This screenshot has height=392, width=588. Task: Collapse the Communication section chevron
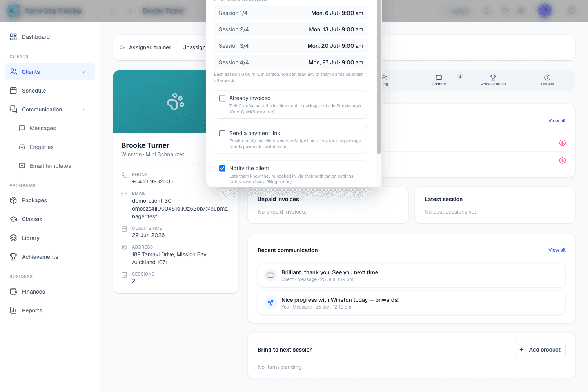[x=83, y=109]
